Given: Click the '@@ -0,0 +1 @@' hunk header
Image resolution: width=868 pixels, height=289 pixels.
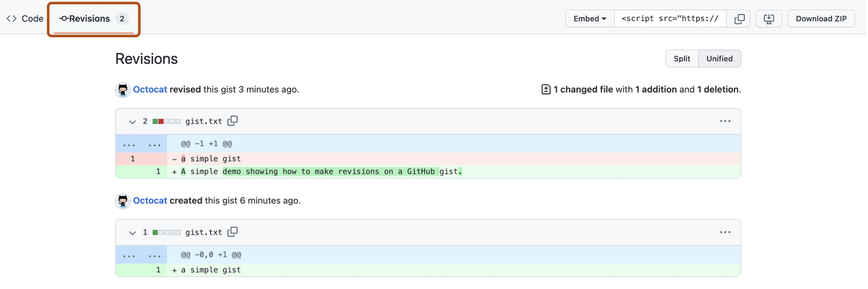Looking at the screenshot, I should [x=211, y=255].
